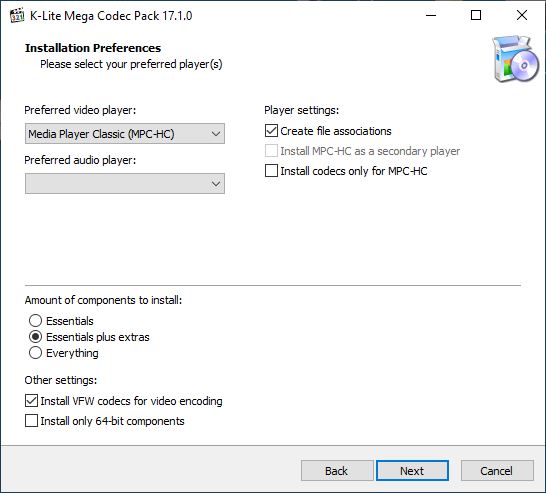
Task: Expand video player list via chevron arrow
Action: (x=216, y=134)
